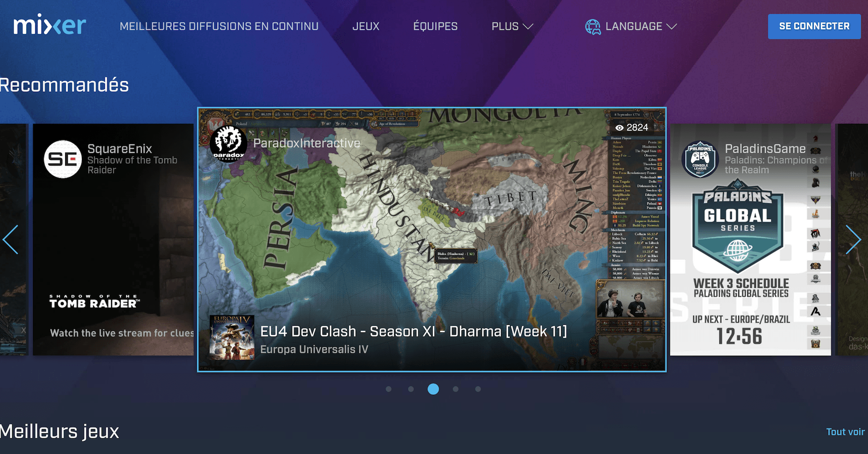
Task: Click the Se connecter button
Action: 814,26
